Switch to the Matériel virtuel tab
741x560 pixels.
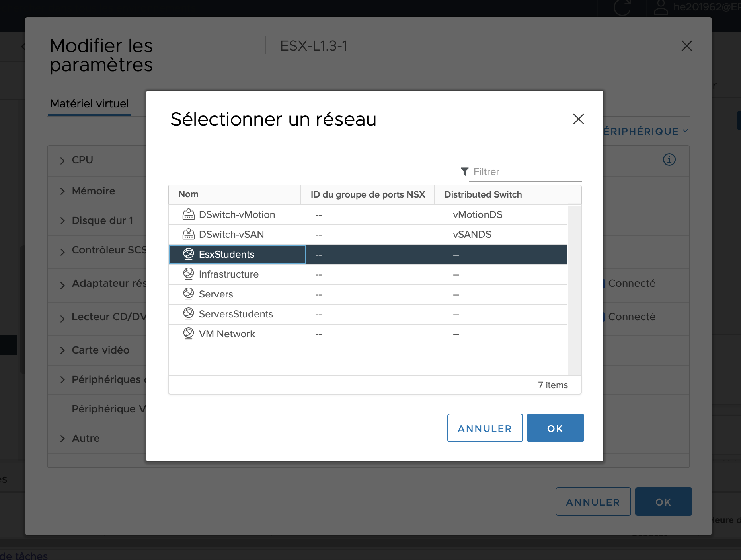point(90,104)
